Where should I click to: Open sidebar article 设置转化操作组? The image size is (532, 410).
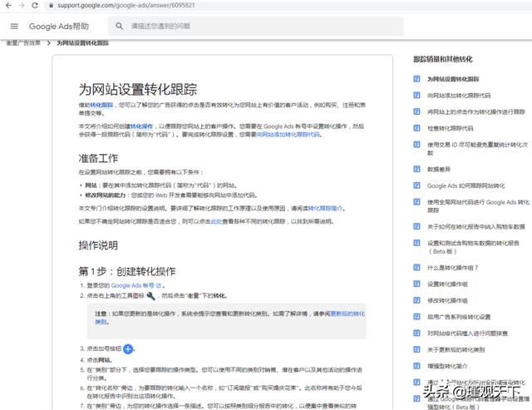[447, 284]
